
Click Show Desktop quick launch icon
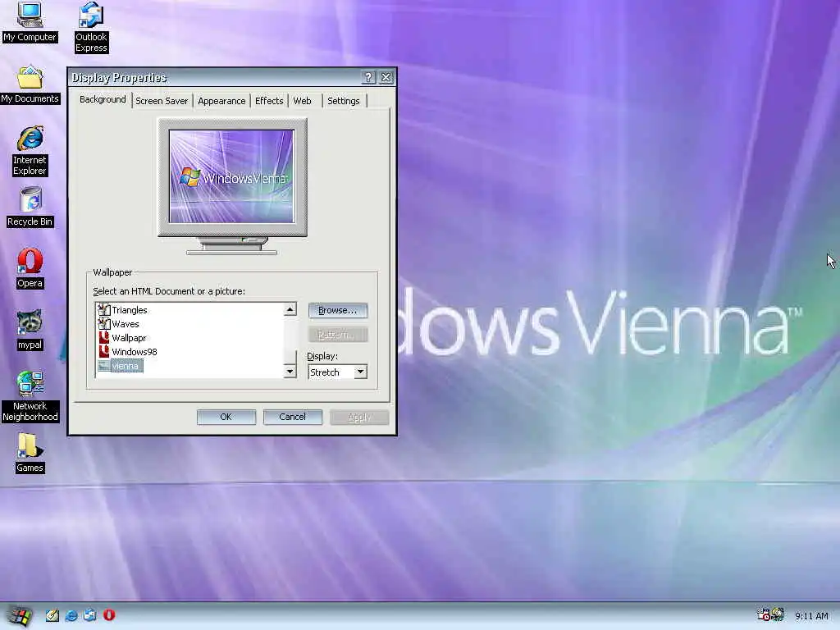click(52, 615)
